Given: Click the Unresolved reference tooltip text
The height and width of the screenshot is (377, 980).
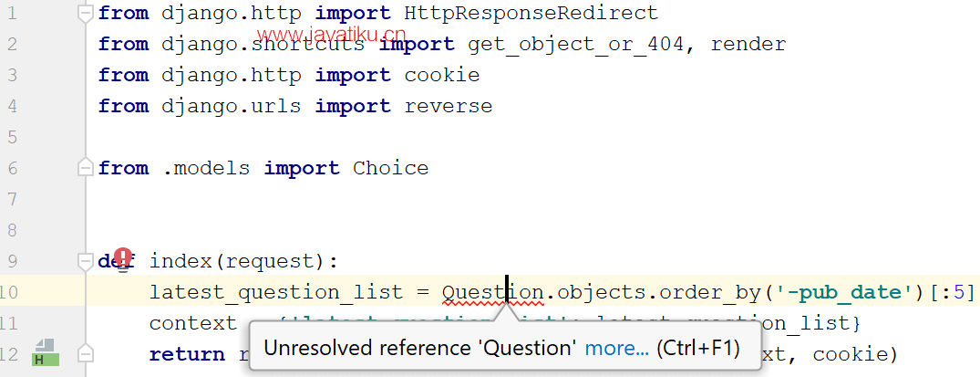Looking at the screenshot, I should (420, 348).
